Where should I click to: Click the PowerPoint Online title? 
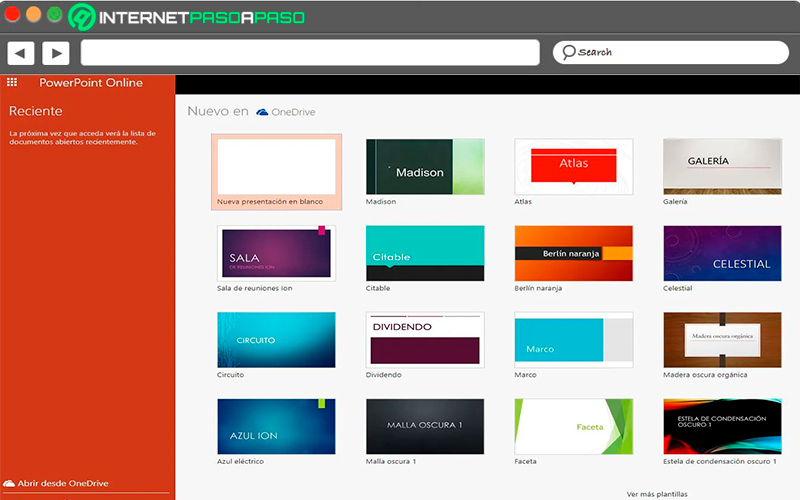coord(91,83)
